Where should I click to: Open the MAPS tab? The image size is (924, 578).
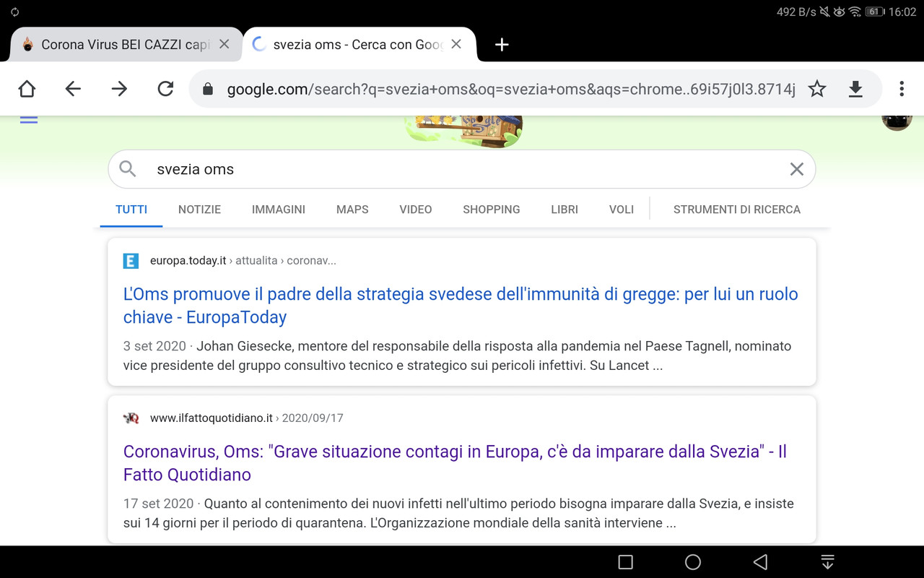click(x=352, y=210)
